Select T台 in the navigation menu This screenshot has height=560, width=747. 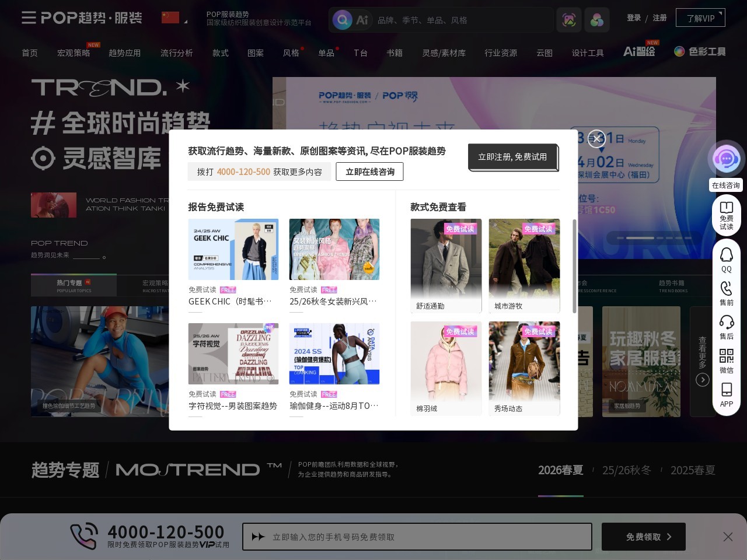360,52
